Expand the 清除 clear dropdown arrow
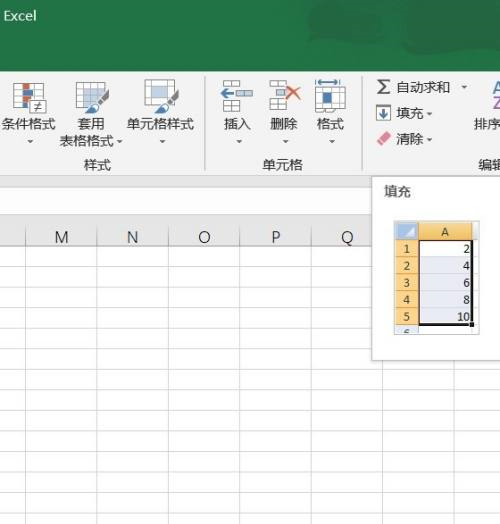The image size is (500, 524). (x=429, y=140)
